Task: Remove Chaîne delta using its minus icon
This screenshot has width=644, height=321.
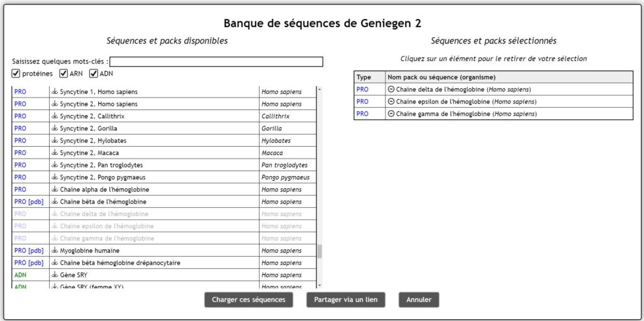Action: tap(391, 89)
